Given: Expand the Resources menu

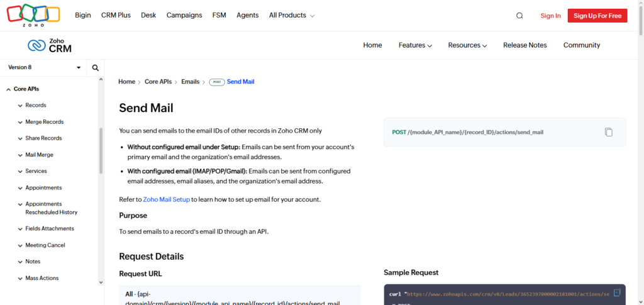Looking at the screenshot, I should click(x=467, y=45).
